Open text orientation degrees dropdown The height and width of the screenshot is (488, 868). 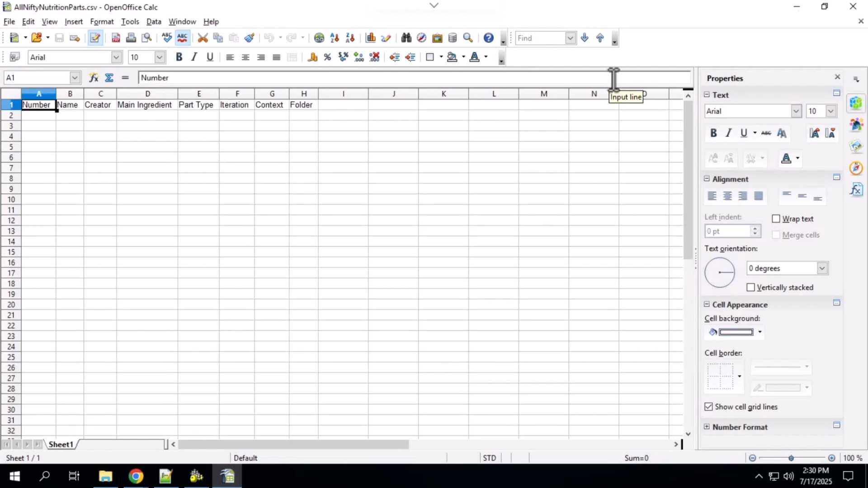click(x=822, y=268)
